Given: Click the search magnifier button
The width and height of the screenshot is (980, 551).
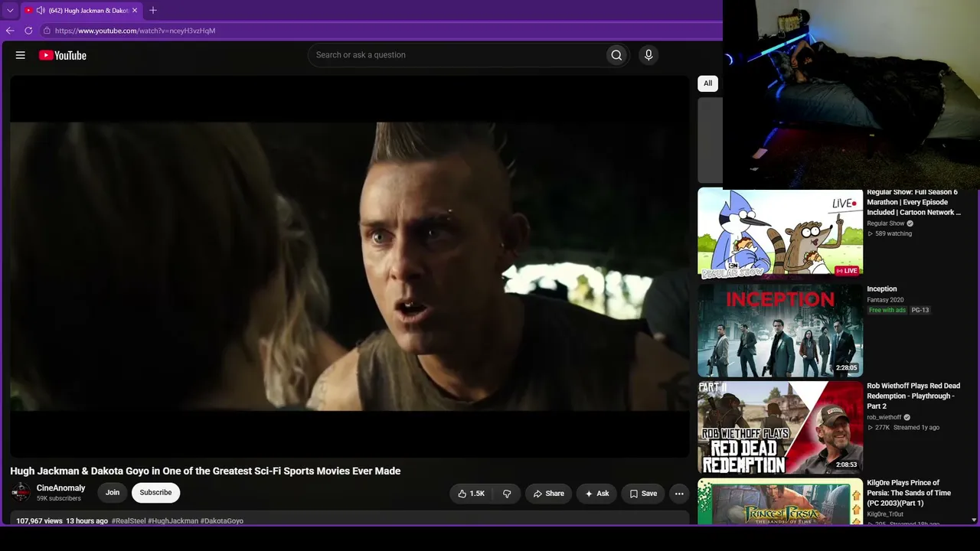Looking at the screenshot, I should (x=616, y=55).
